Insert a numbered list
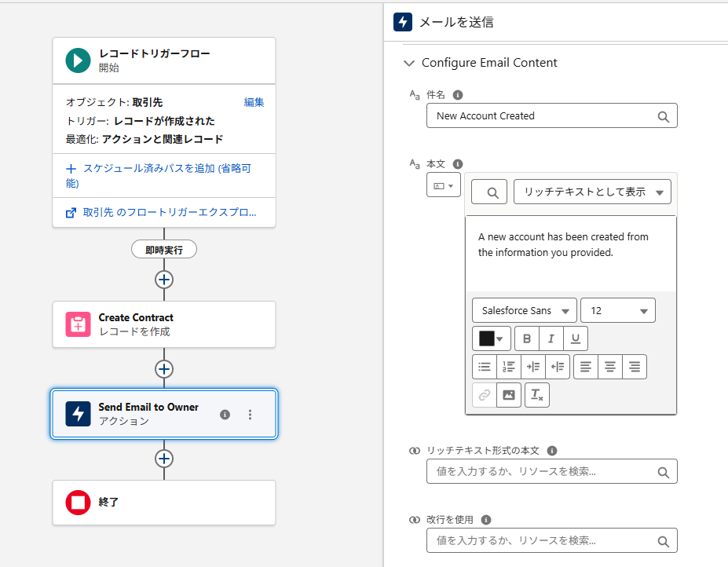 coord(509,367)
